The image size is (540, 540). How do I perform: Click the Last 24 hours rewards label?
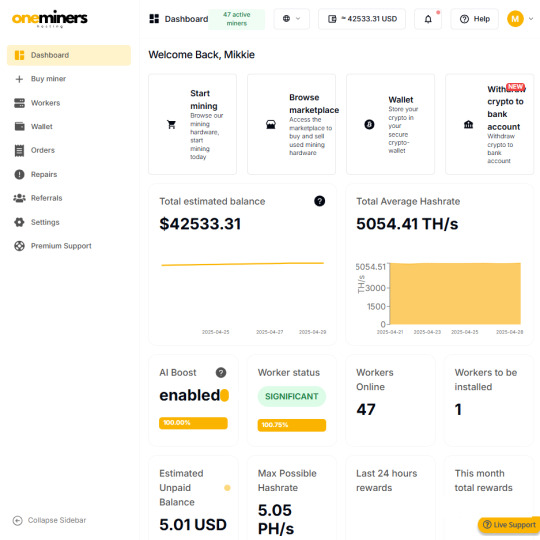(x=386, y=480)
